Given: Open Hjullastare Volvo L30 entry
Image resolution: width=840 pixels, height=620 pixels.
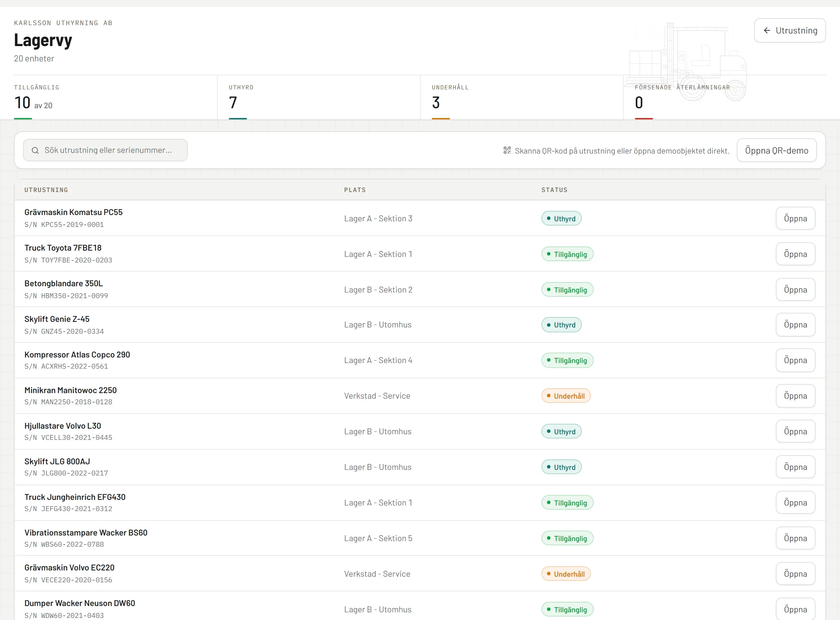Looking at the screenshot, I should coord(795,431).
